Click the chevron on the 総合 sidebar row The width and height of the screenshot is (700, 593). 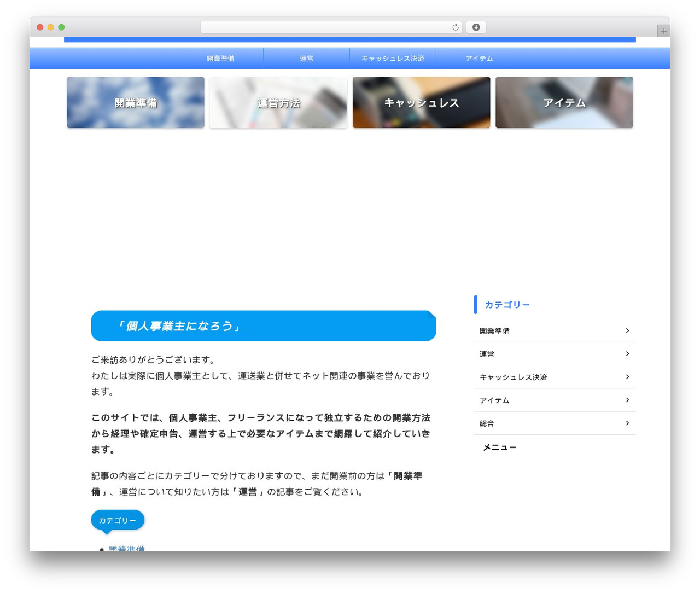tap(627, 423)
